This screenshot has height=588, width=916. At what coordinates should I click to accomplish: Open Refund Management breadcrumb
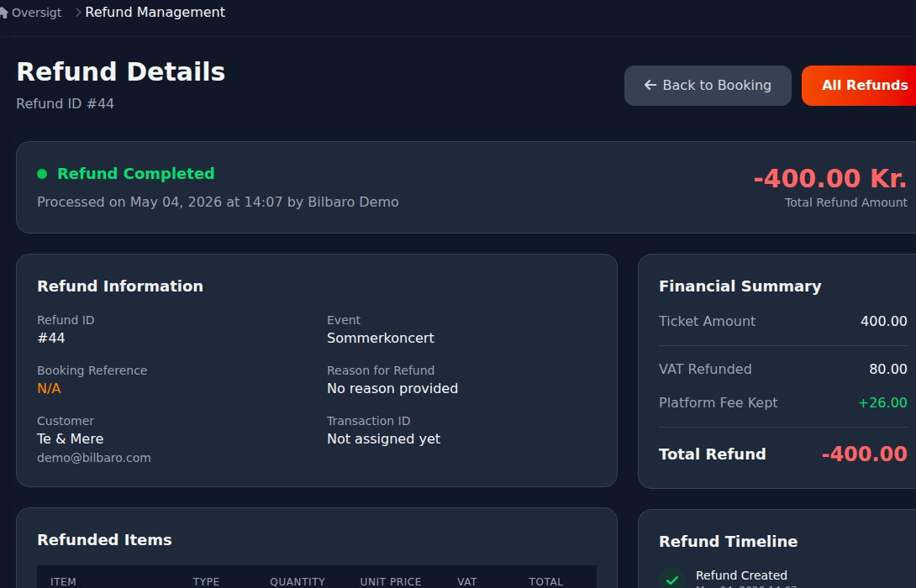click(155, 13)
